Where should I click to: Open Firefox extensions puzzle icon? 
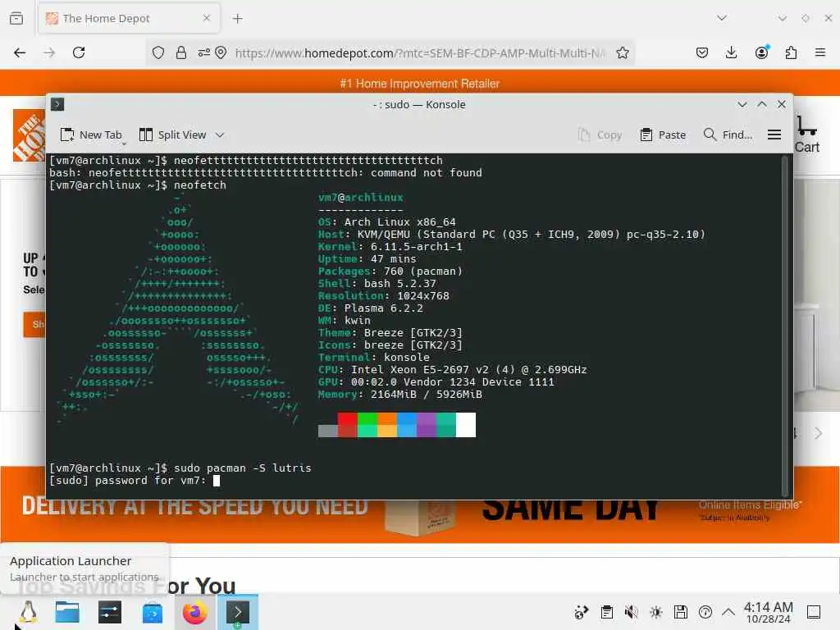pyautogui.click(x=791, y=52)
